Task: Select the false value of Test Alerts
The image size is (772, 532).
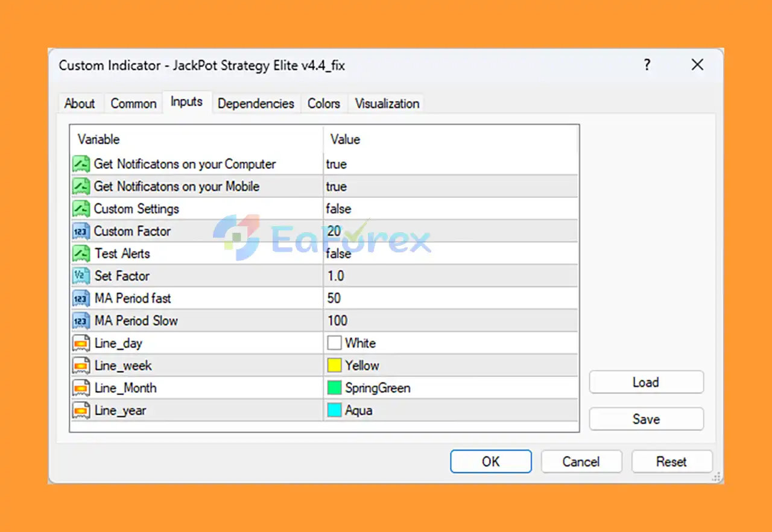Action: [338, 253]
